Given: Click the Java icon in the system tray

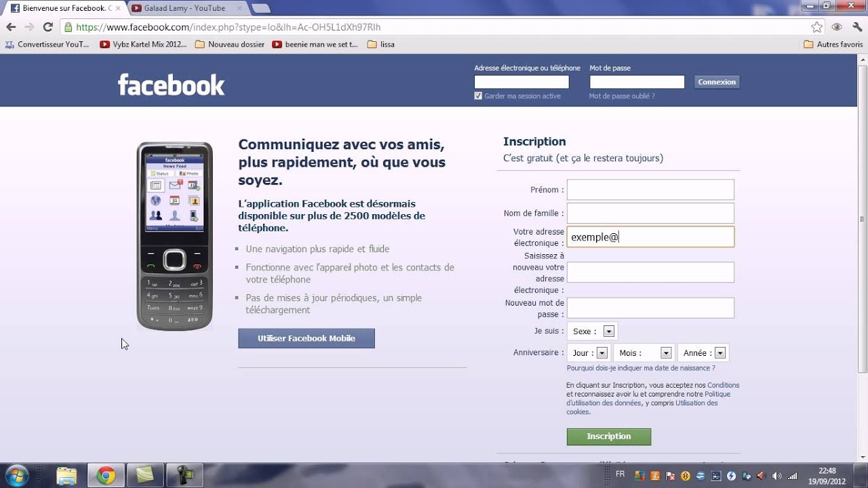Looking at the screenshot, I should (655, 476).
